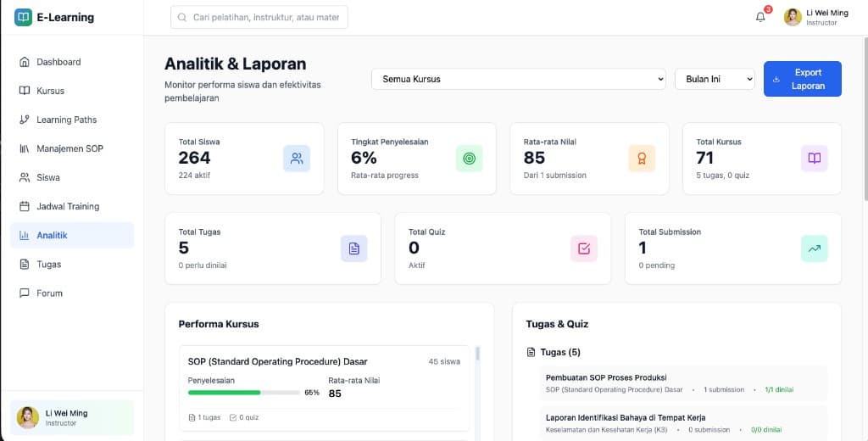
Task: Open Li Wei Ming profile menu in header
Action: click(815, 17)
